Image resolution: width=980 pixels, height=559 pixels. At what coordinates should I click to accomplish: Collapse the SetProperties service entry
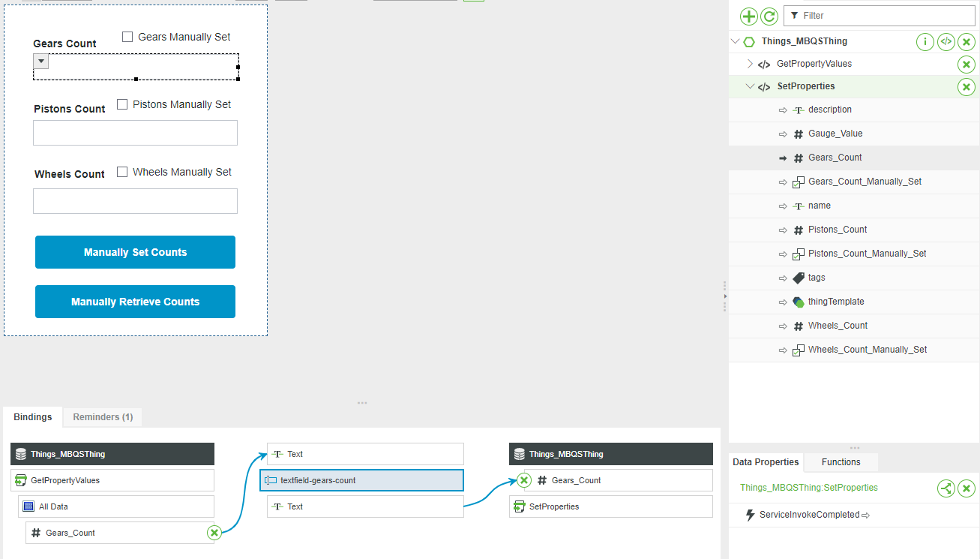pos(751,86)
